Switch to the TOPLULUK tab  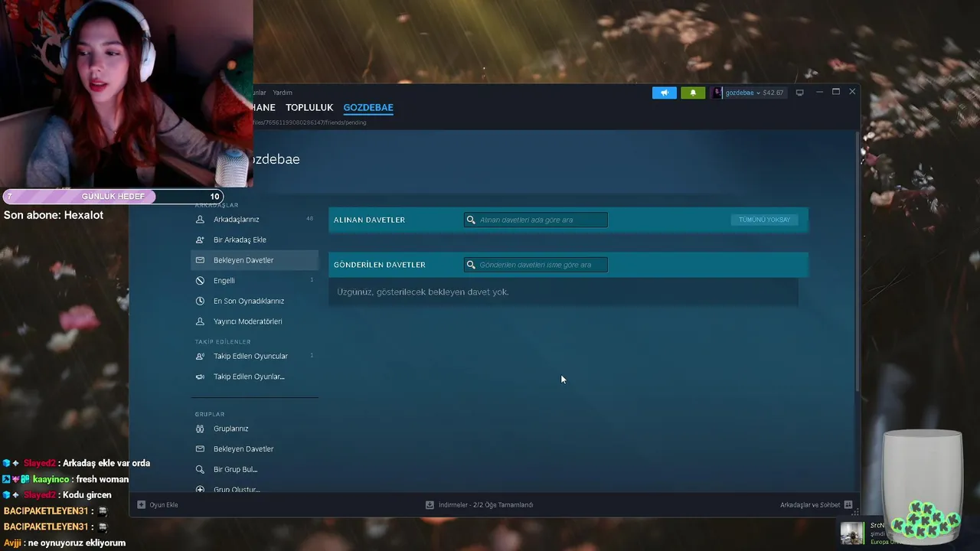click(309, 107)
